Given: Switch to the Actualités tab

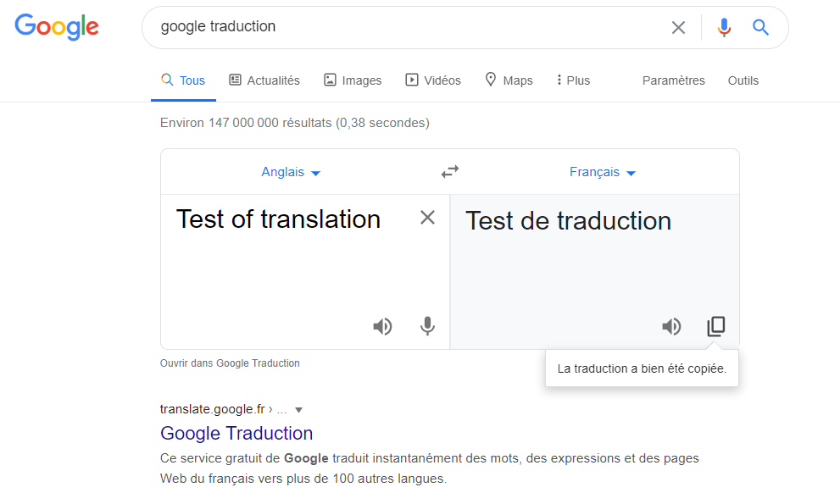Looking at the screenshot, I should tap(264, 80).
